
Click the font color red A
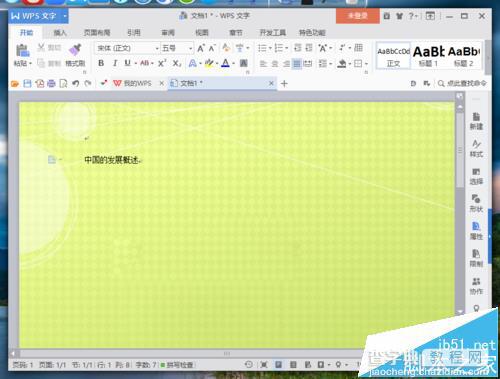point(226,63)
